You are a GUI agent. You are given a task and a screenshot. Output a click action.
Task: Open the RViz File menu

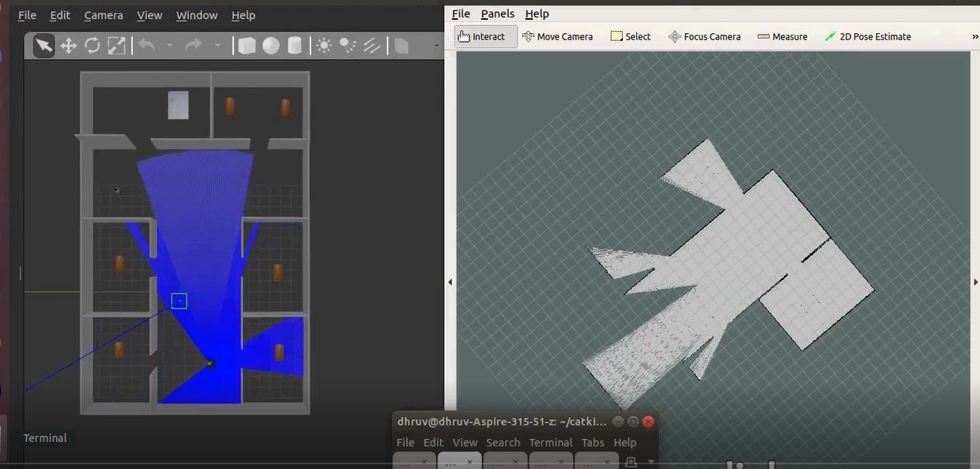pyautogui.click(x=461, y=13)
